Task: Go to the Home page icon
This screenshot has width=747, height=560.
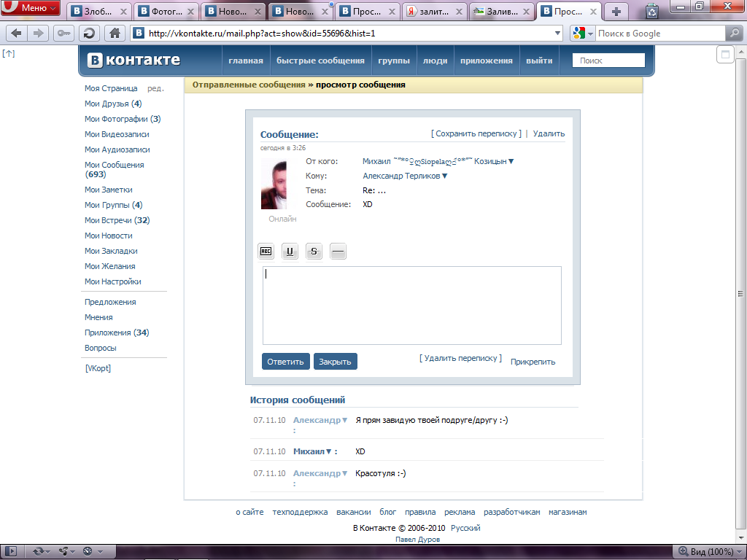Action: pyautogui.click(x=115, y=34)
